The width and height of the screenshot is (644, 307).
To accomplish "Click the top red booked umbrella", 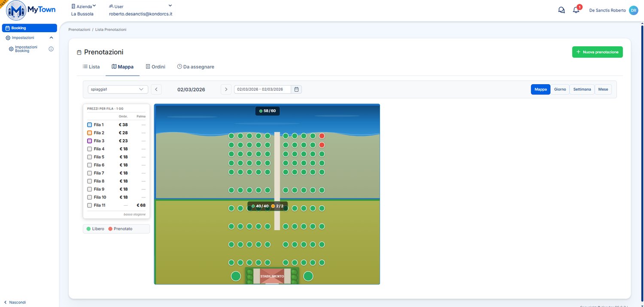I will (322, 136).
